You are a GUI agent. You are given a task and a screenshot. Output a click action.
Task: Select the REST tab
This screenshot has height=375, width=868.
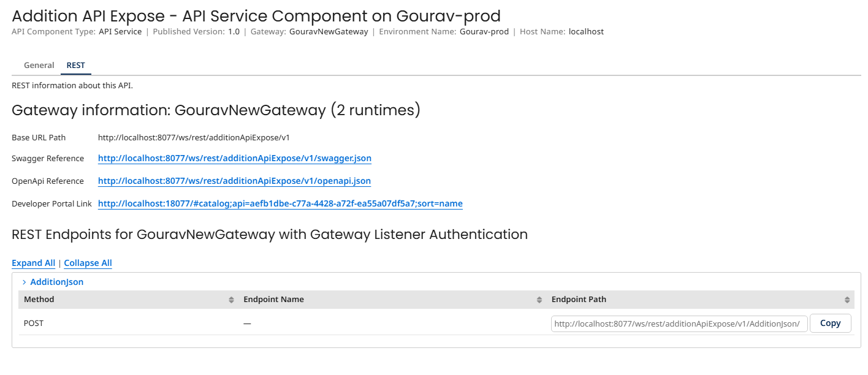tap(76, 65)
